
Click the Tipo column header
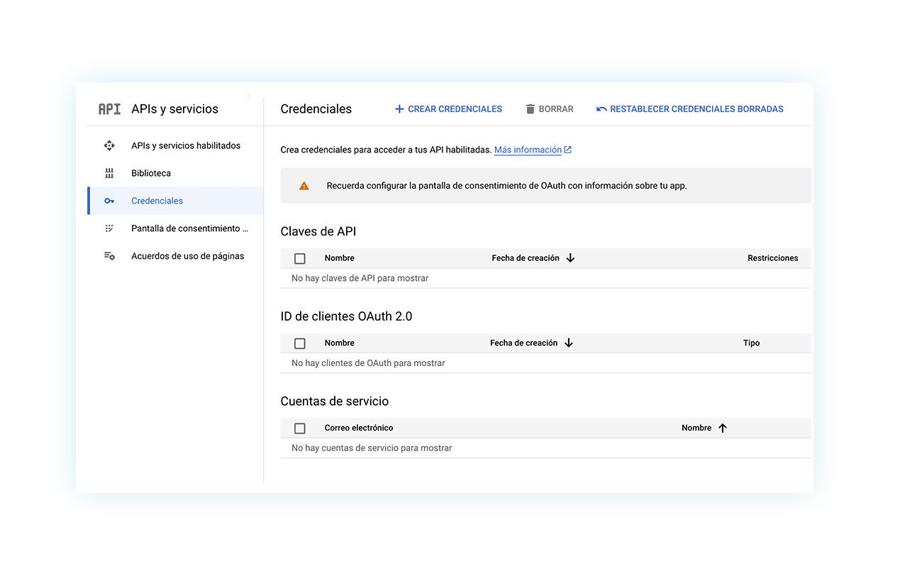752,343
